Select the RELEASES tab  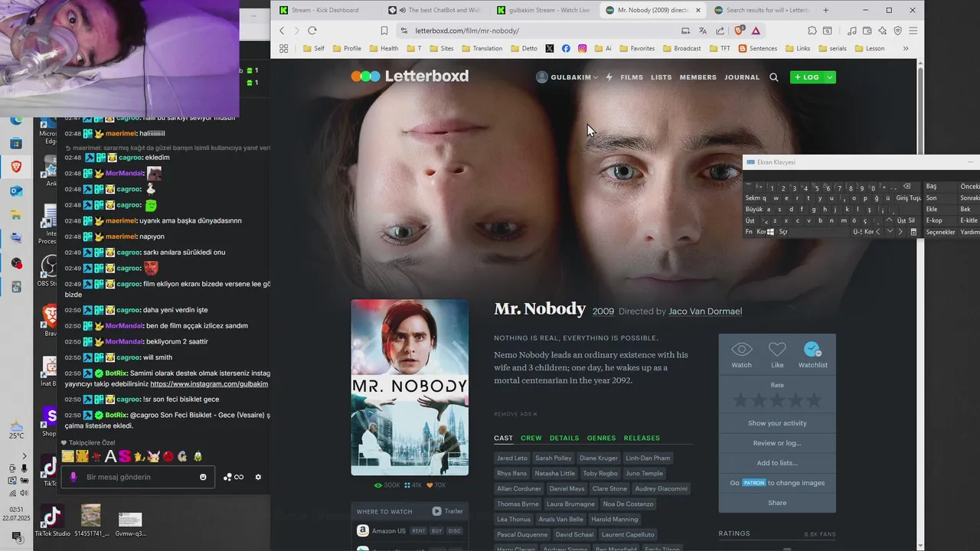click(x=642, y=438)
